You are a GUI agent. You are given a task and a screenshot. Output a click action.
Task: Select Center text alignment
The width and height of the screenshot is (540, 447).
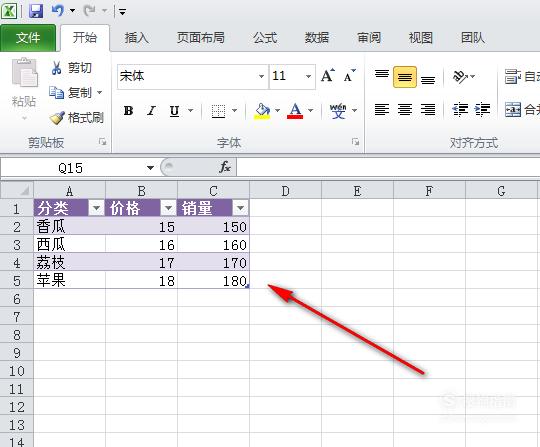[405, 110]
